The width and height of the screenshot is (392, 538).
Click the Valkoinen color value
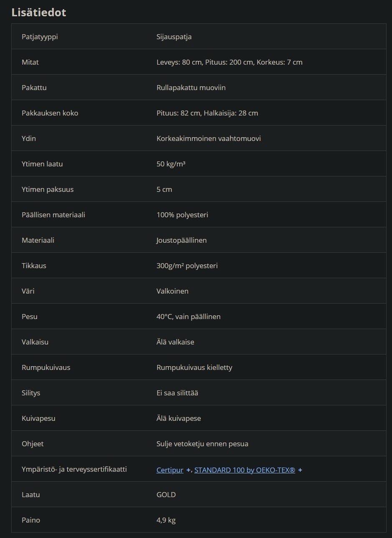tap(172, 291)
